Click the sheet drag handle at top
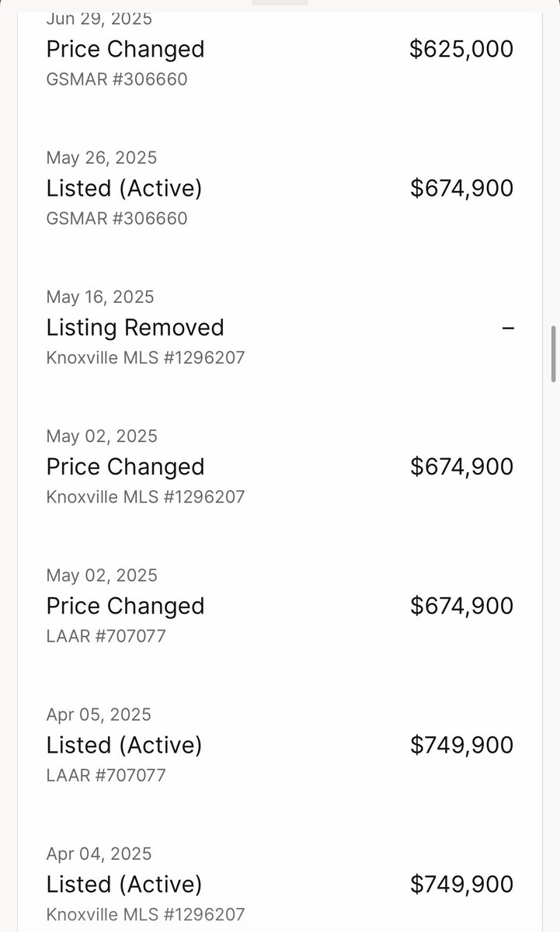Viewport: 560px width, 932px height. (x=280, y=2)
